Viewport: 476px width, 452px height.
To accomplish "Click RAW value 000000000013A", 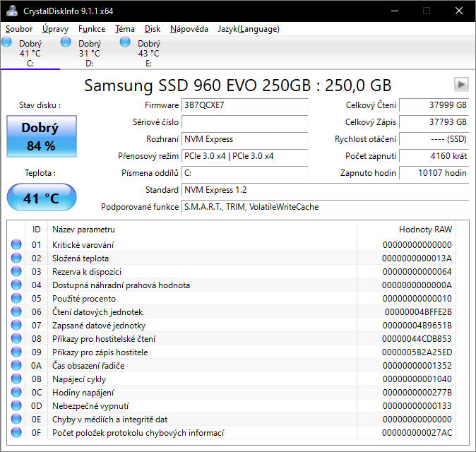I will pos(417,258).
